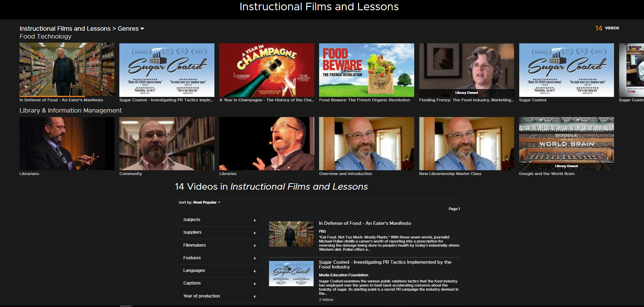The image size is (644, 307).
Task: Click the In Defense of Food description starting '"Eat Food. Not Too Much.'
Action: (389, 243)
